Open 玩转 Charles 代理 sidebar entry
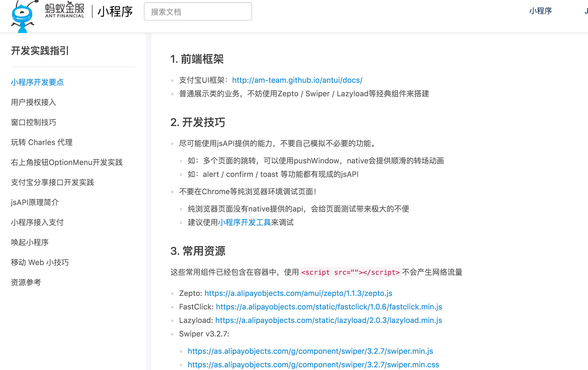This screenshot has height=370, width=588. coord(42,142)
